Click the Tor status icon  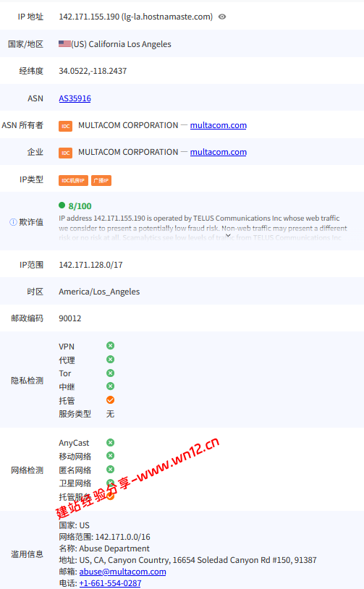click(x=110, y=373)
